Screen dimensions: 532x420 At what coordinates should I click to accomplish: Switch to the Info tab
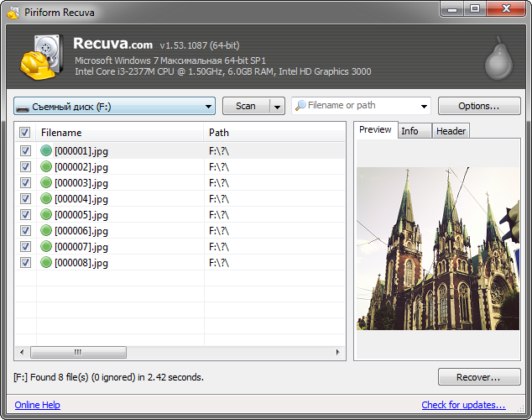(415, 131)
